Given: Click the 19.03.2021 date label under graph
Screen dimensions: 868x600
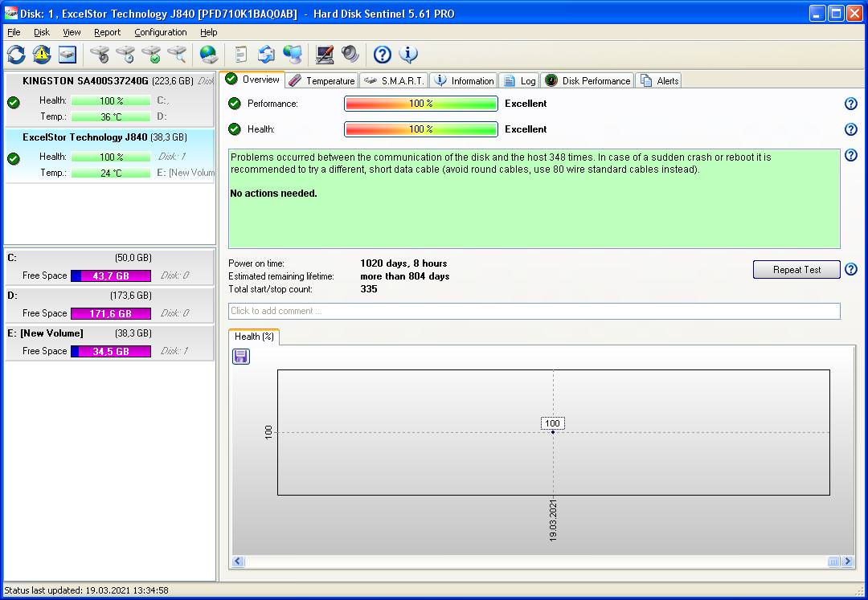Looking at the screenshot, I should [x=553, y=520].
